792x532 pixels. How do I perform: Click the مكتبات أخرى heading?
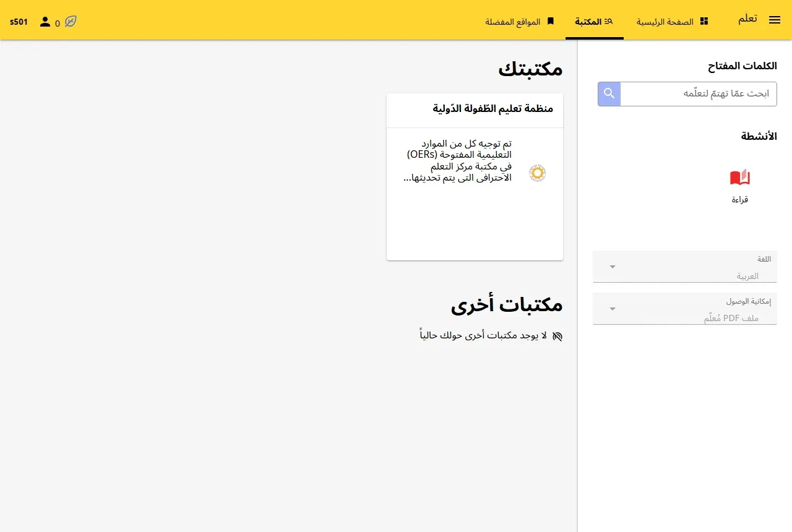point(507,304)
